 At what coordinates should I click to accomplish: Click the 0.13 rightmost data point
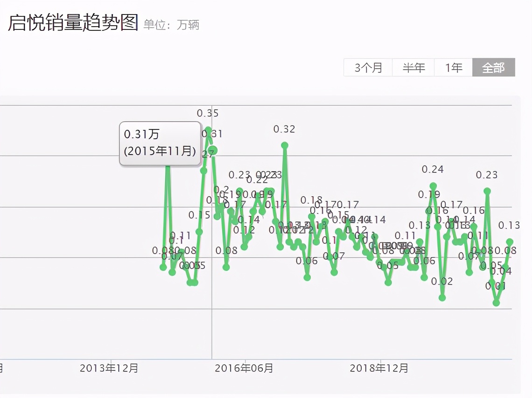click(509, 241)
